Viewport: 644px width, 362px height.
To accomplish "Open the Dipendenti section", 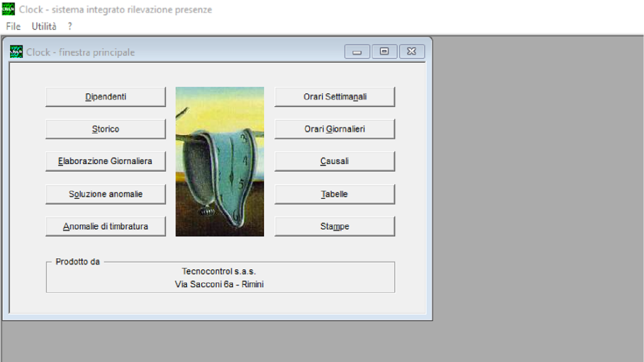I will tap(106, 97).
